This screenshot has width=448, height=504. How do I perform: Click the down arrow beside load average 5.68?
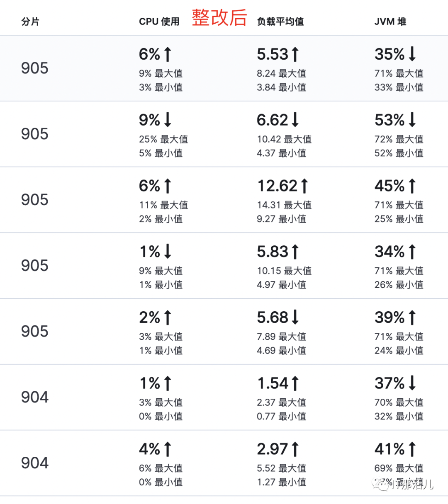[295, 317]
